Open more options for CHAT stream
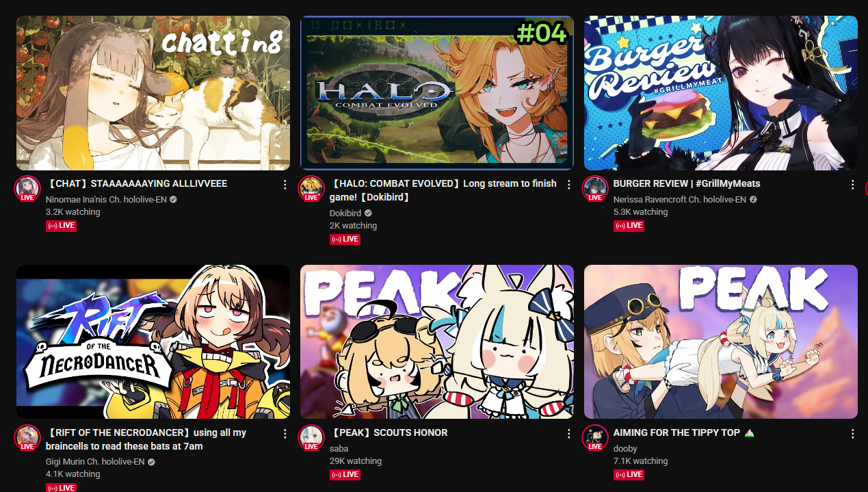This screenshot has width=868, height=492. point(285,185)
